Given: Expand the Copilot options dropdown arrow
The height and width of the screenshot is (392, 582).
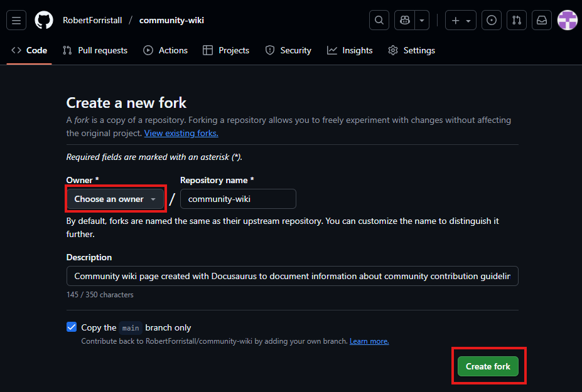Looking at the screenshot, I should [421, 19].
